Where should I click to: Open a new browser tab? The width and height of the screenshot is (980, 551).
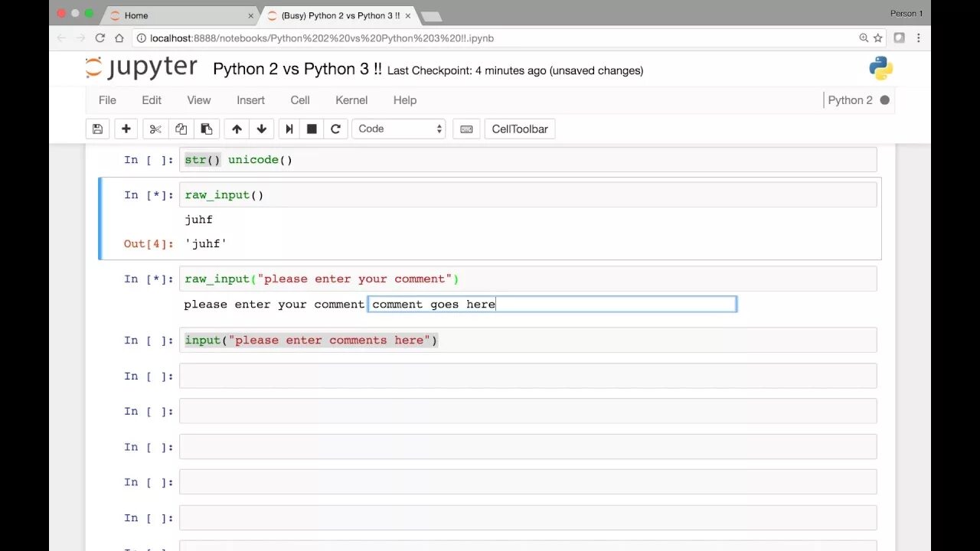[431, 16]
